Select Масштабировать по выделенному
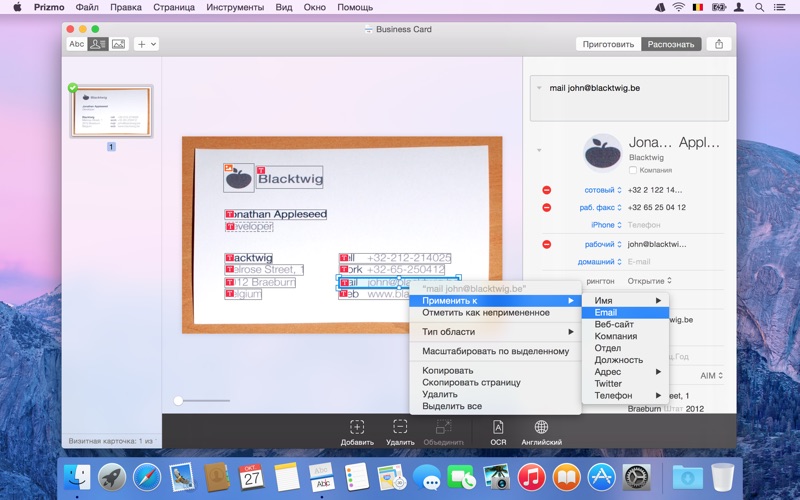 pos(495,351)
